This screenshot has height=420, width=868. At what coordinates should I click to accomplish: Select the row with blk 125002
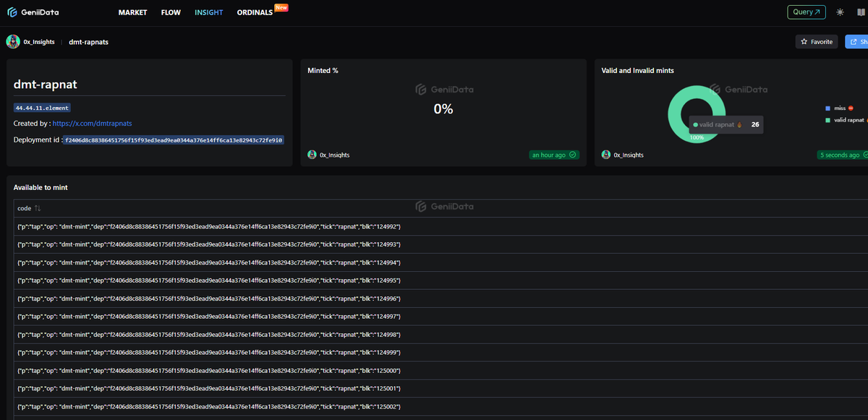[x=441, y=407]
